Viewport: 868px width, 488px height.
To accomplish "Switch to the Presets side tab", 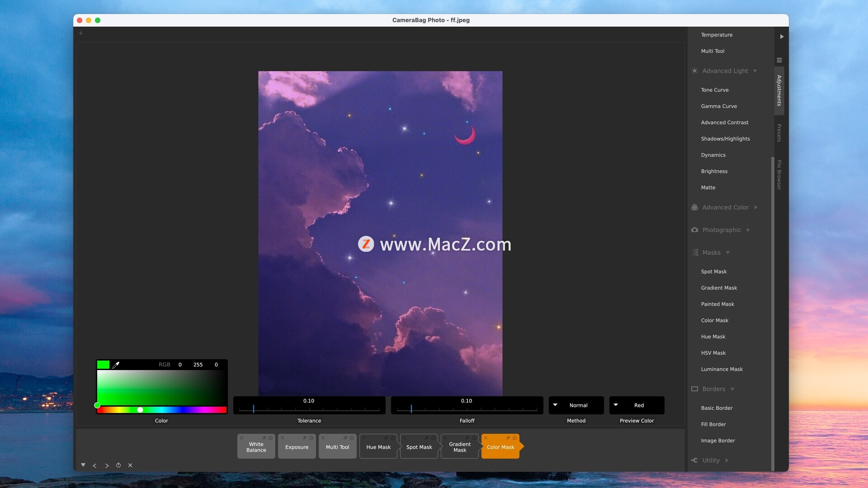I will pos(779,133).
